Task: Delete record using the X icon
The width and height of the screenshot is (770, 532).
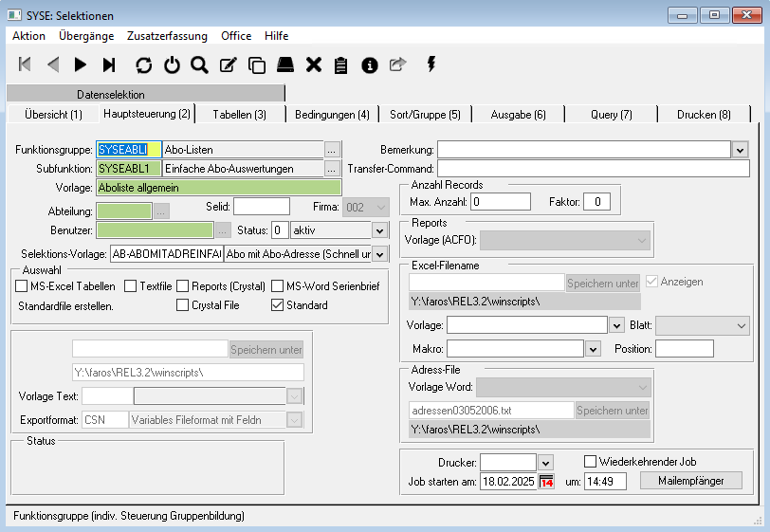Action: click(x=313, y=64)
